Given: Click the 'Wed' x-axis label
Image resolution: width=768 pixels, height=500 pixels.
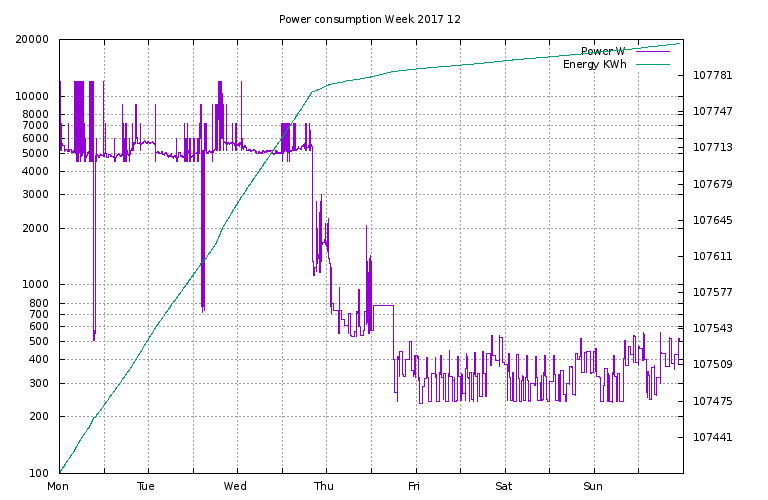Looking at the screenshot, I should pyautogui.click(x=235, y=486).
